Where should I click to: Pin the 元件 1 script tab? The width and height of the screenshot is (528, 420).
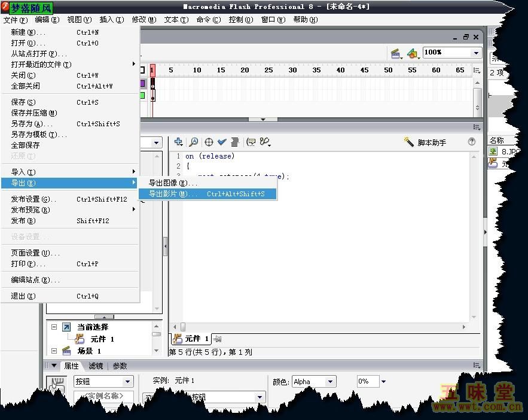click(218, 339)
